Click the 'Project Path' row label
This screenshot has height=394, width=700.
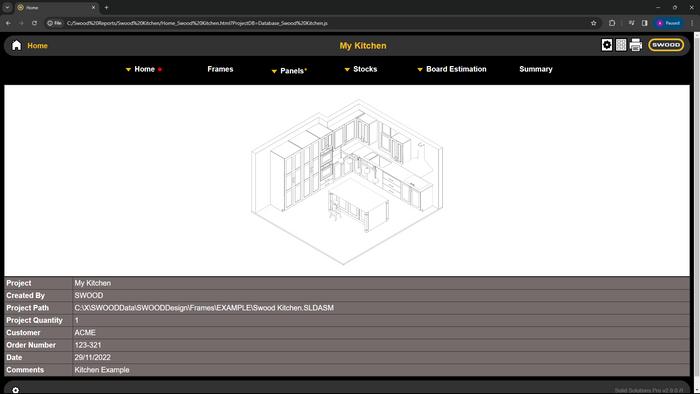pos(27,308)
